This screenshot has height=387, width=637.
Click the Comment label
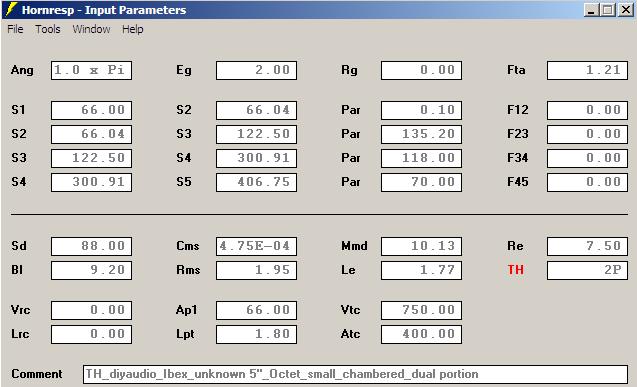(x=37, y=374)
